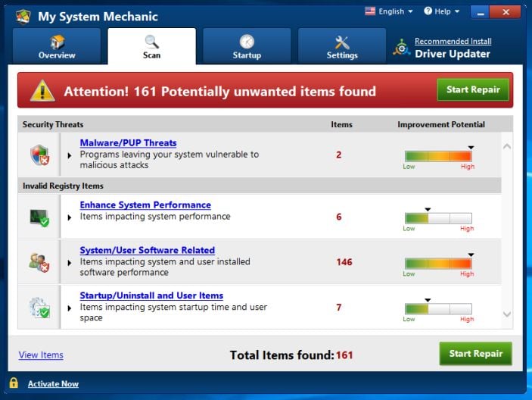Switch to the Overview tab
The image size is (532, 400).
click(x=57, y=46)
